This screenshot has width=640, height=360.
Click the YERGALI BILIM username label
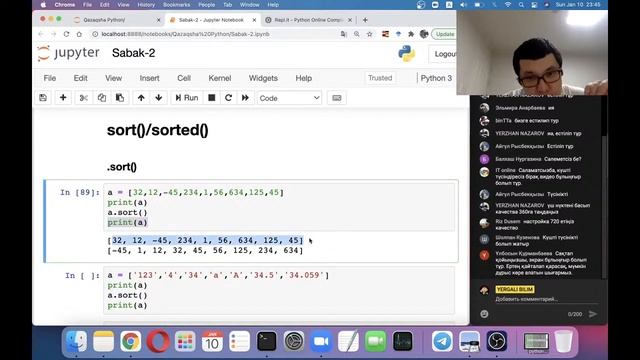(514, 289)
